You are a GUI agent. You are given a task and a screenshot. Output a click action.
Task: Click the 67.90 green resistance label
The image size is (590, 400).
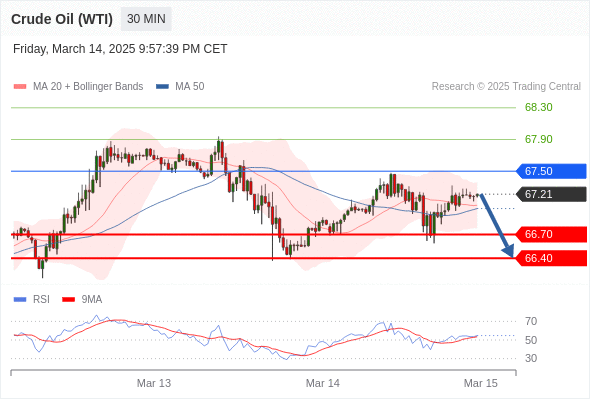pyautogui.click(x=539, y=139)
